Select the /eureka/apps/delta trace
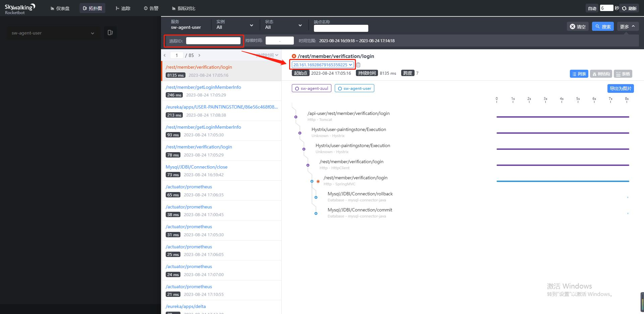This screenshot has width=644, height=314. pyautogui.click(x=221, y=308)
